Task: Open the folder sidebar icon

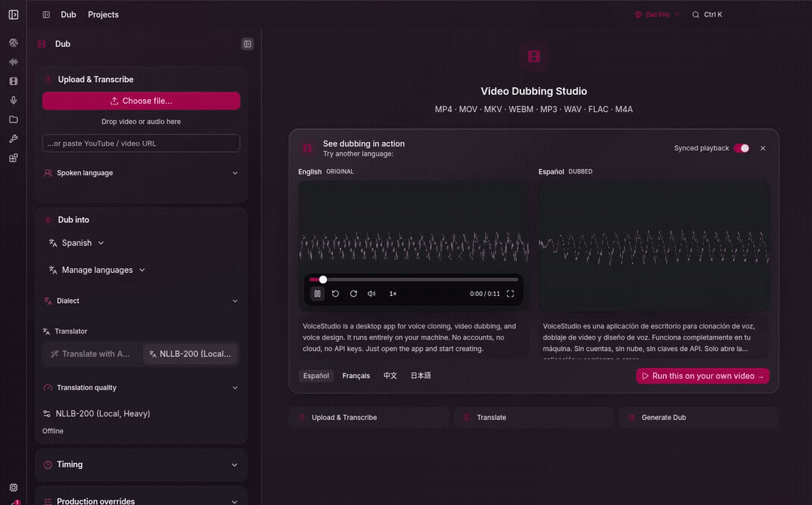Action: (14, 119)
